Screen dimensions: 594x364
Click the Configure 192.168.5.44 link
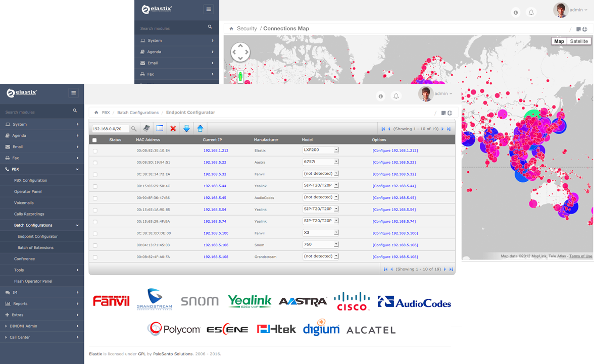point(394,186)
